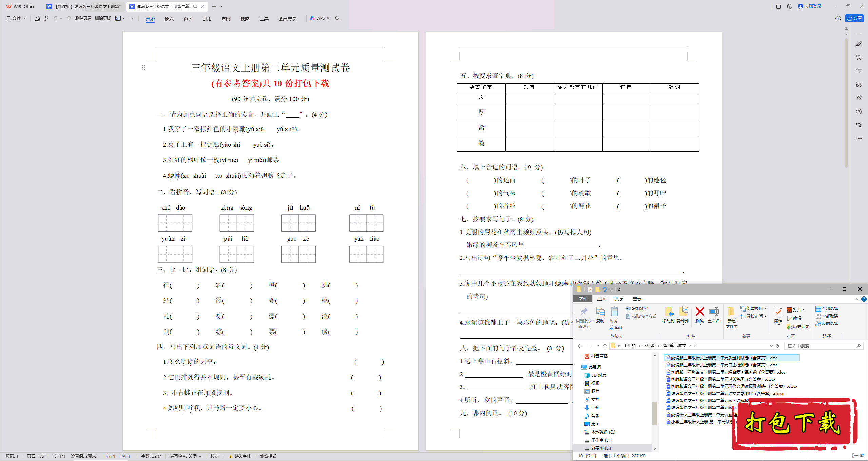Click the cube icon in WPS title bar
This screenshot has width=868, height=461.
coord(790,6)
